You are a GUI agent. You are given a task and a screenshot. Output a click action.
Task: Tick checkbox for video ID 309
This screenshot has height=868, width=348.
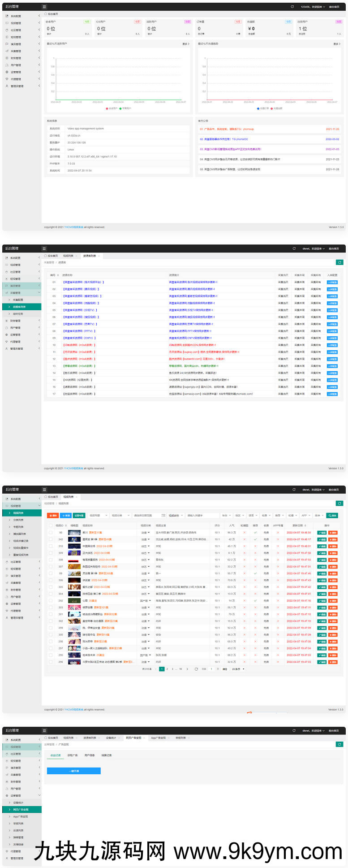(51, 553)
